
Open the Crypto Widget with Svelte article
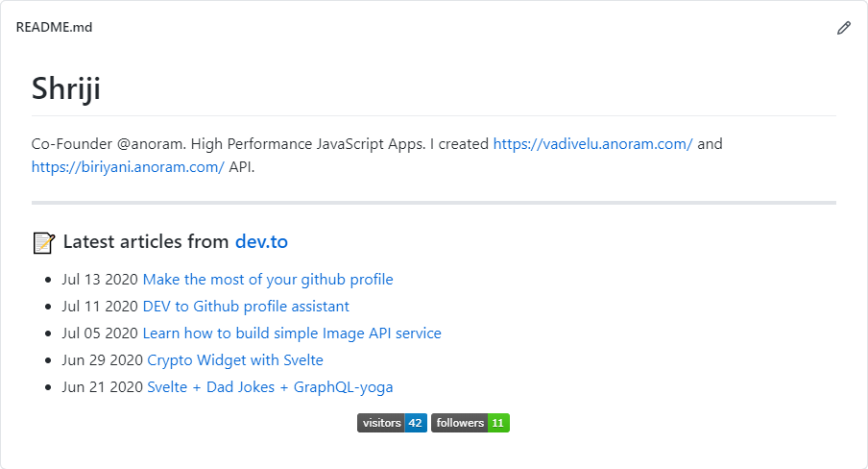coord(235,360)
